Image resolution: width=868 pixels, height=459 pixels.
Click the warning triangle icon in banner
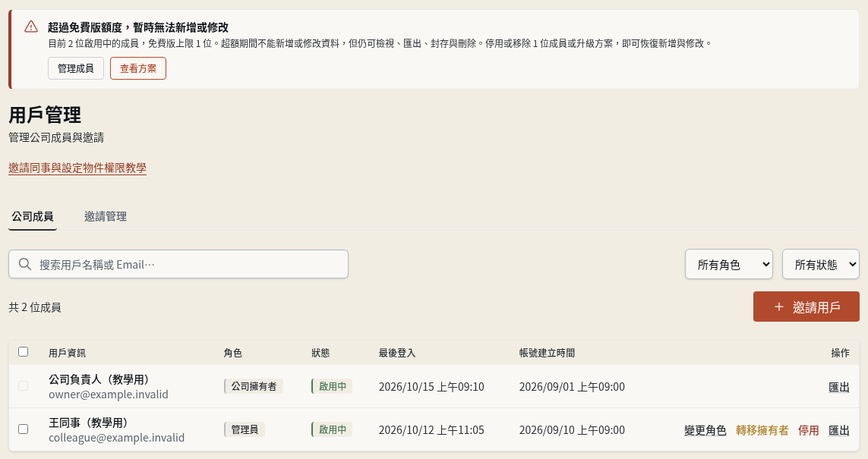(x=31, y=27)
